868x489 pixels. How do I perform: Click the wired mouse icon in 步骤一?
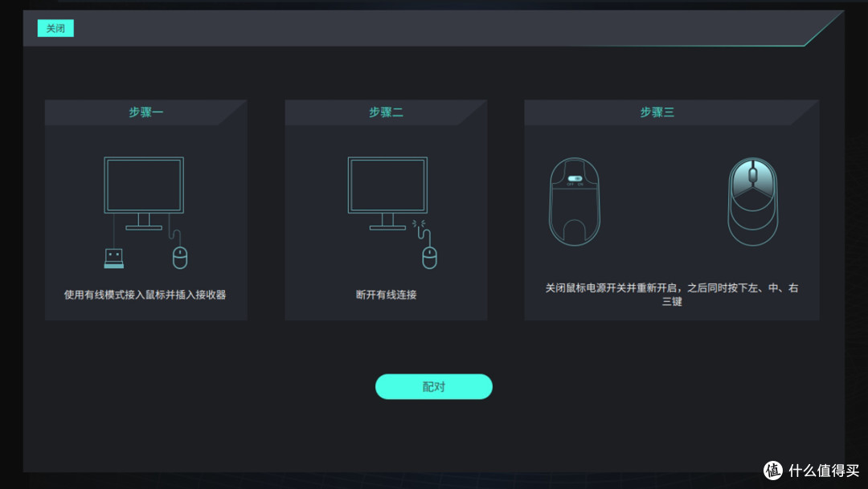coord(179,257)
